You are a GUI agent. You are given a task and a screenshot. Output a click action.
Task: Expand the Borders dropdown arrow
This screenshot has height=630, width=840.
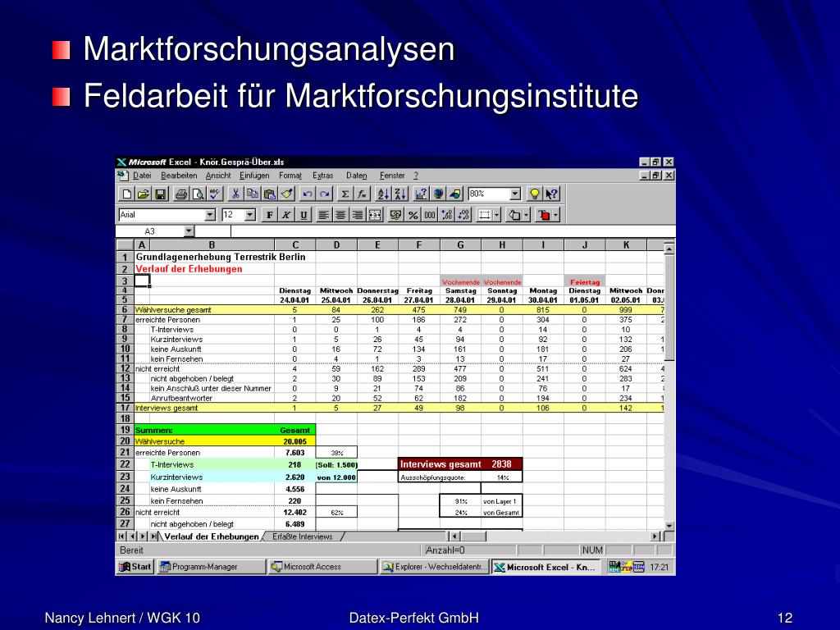pyautogui.click(x=497, y=215)
